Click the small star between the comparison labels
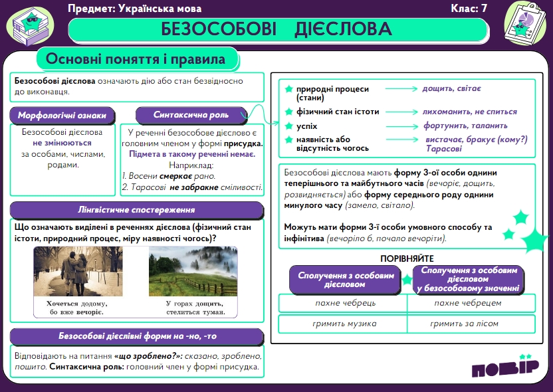 click(x=407, y=280)
